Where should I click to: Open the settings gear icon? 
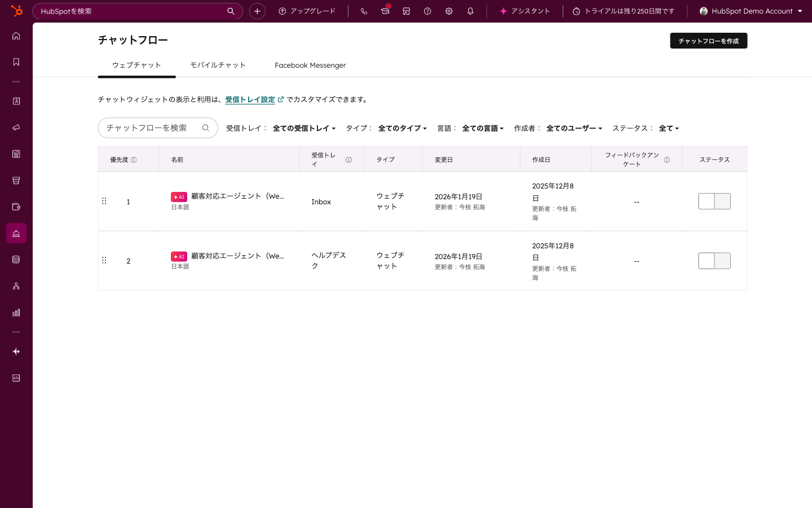coord(449,11)
